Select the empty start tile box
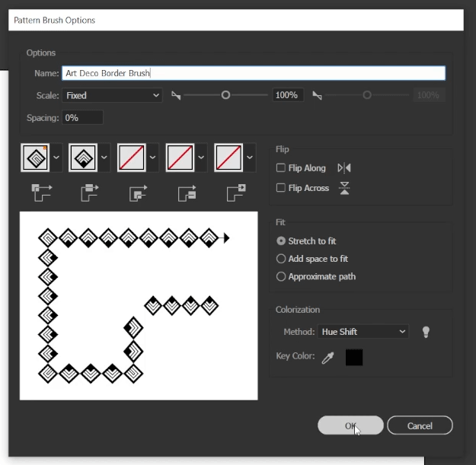This screenshot has width=476, height=465. [180, 158]
